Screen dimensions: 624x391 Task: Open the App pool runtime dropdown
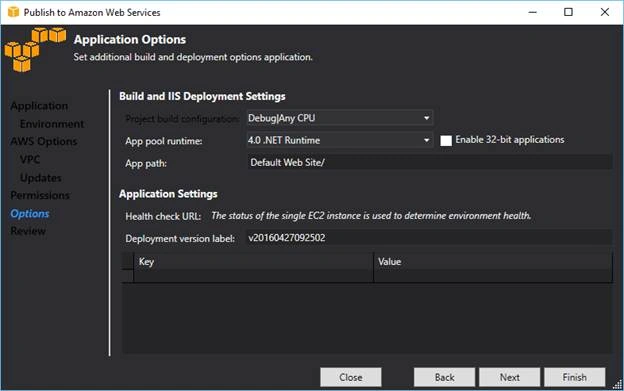tap(339, 140)
